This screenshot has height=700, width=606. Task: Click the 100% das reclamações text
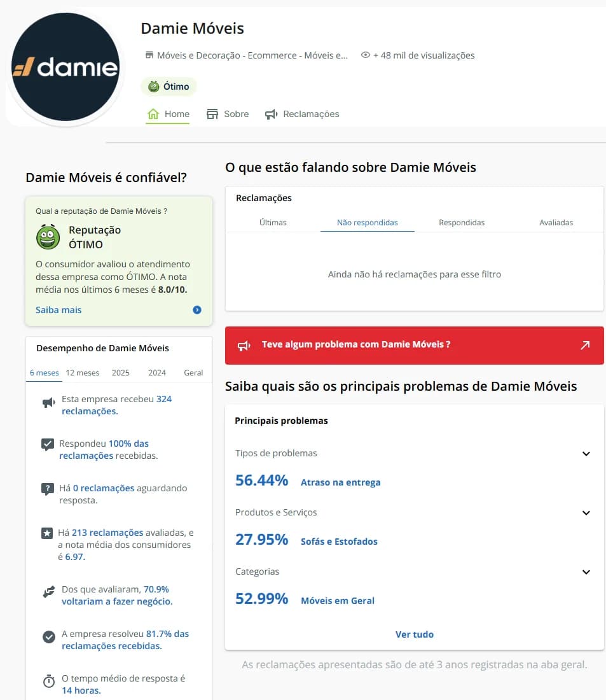click(104, 449)
